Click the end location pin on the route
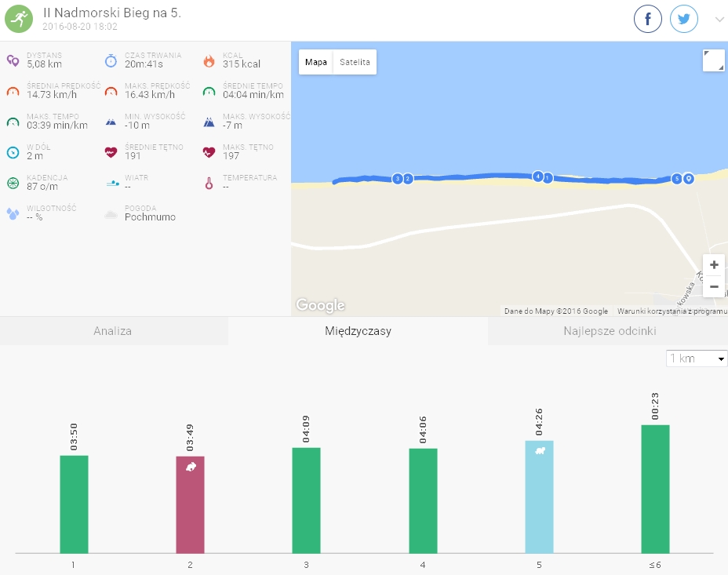728x575 pixels. [x=689, y=178]
